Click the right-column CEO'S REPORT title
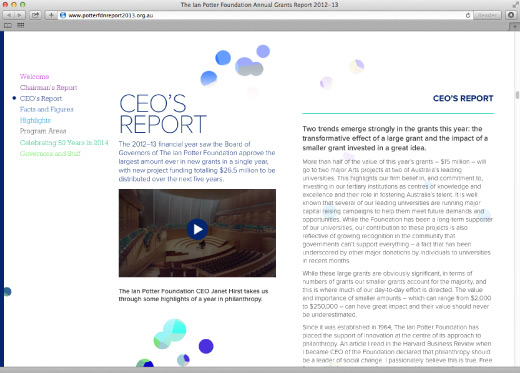The width and height of the screenshot is (520, 373). pyautogui.click(x=463, y=98)
